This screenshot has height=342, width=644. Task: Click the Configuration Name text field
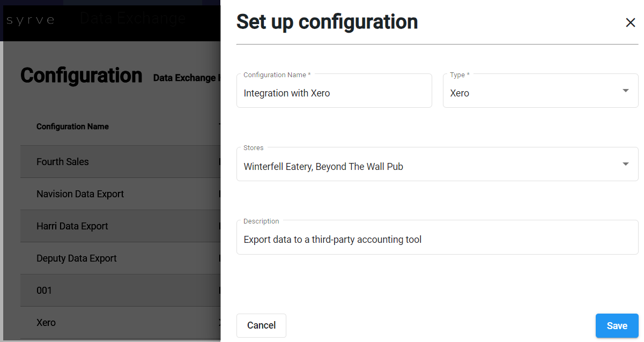334,93
